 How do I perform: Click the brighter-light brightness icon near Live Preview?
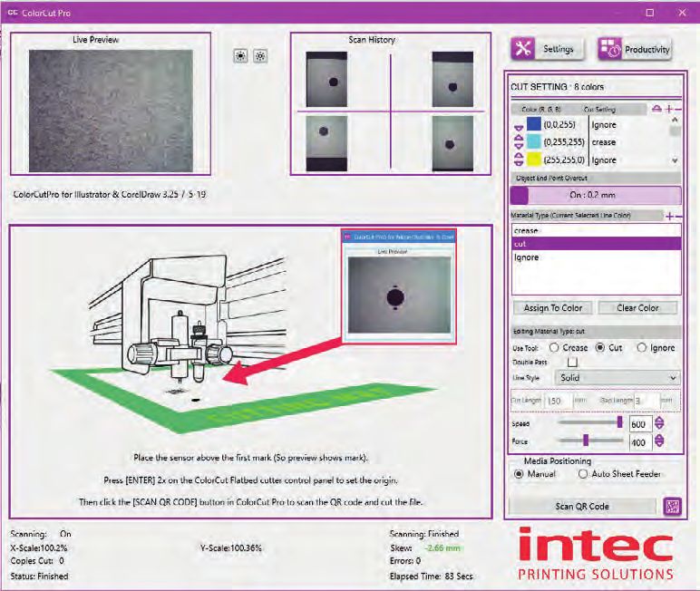coord(240,56)
